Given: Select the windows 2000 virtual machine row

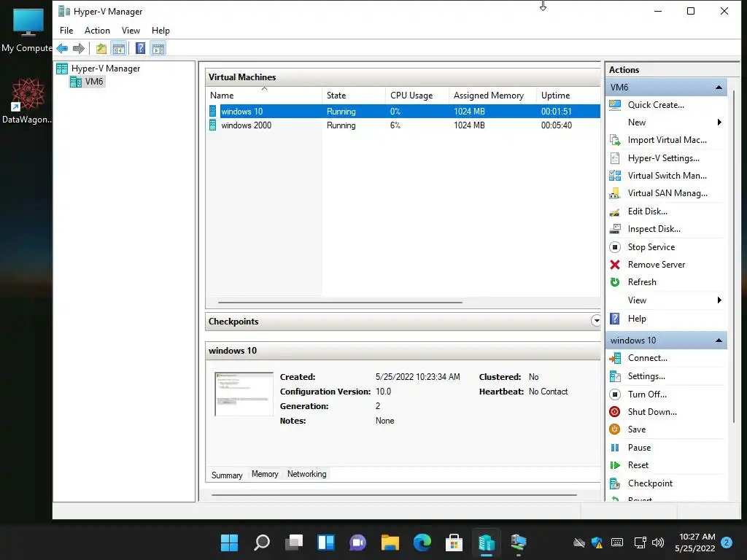Looking at the screenshot, I should 404,125.
